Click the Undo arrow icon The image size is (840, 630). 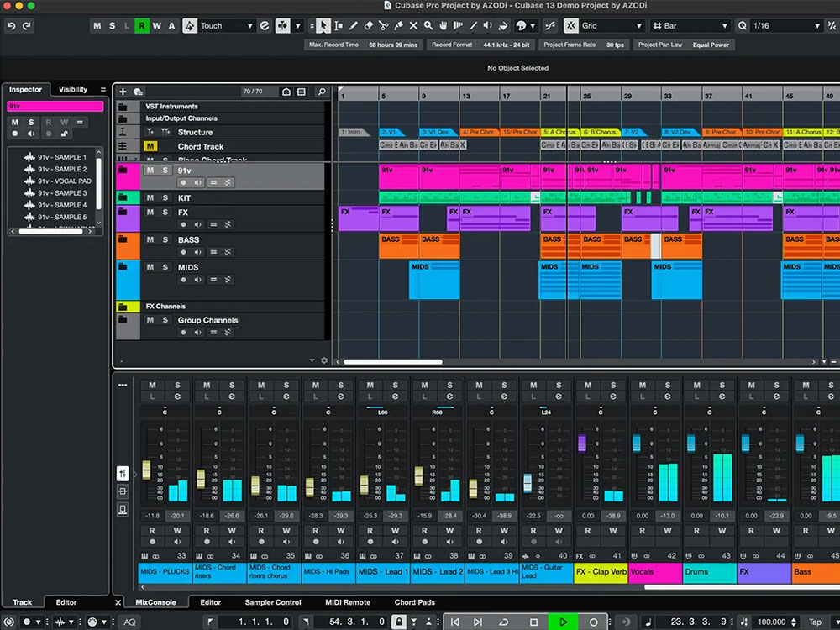(10, 26)
